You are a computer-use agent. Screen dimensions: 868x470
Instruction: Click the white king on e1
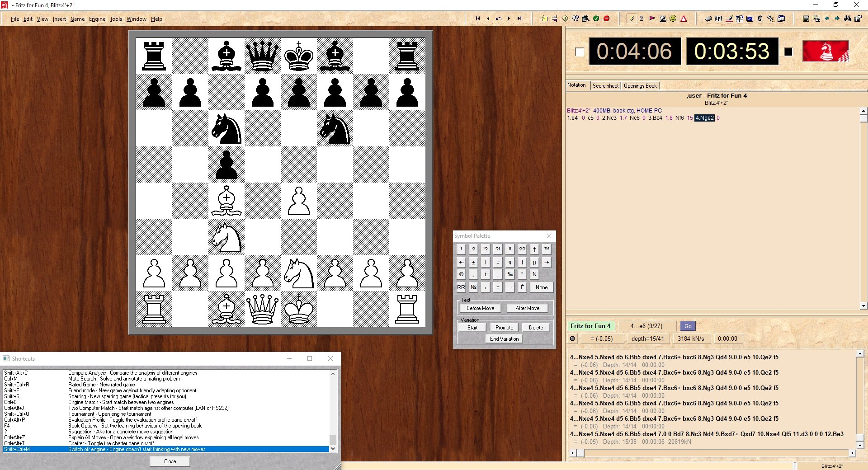point(298,309)
